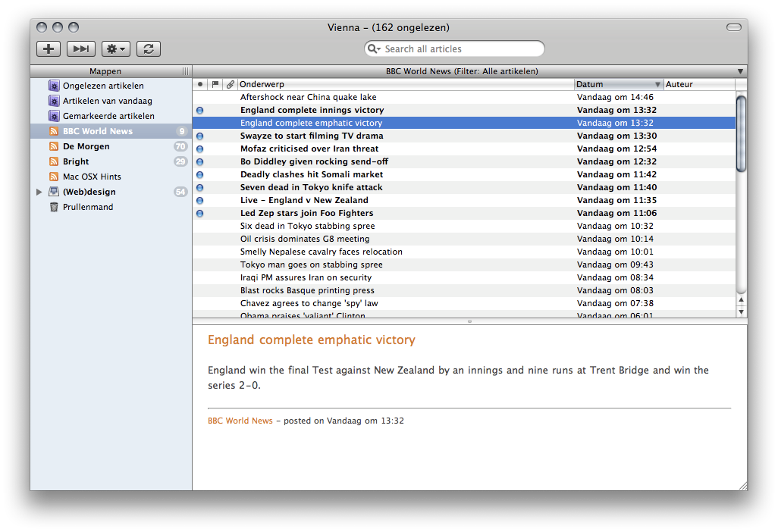778x532 pixels.
Task: Toggle unread dot for Bo Diddley article
Action: point(200,161)
